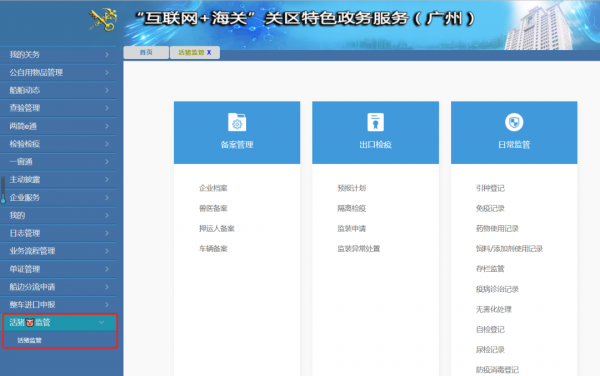Screen dimensions: 600x376
Task: Click the 备案管理 card title
Action: (x=237, y=145)
